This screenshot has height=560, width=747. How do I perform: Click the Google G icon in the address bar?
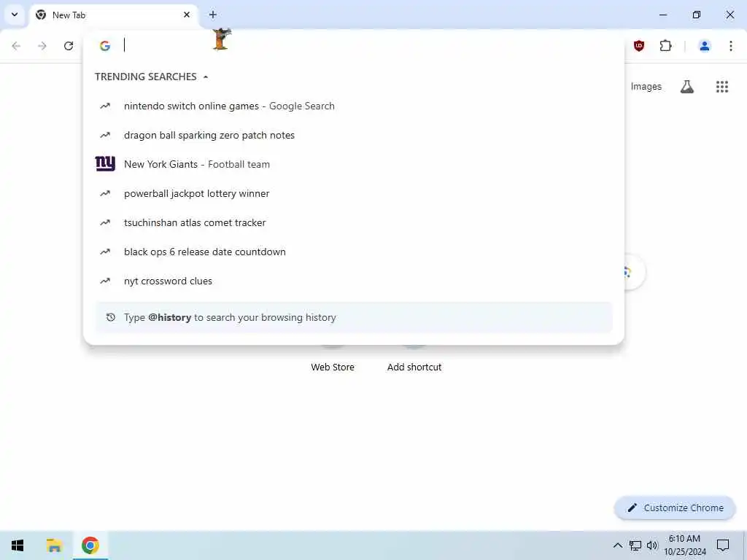[105, 46]
